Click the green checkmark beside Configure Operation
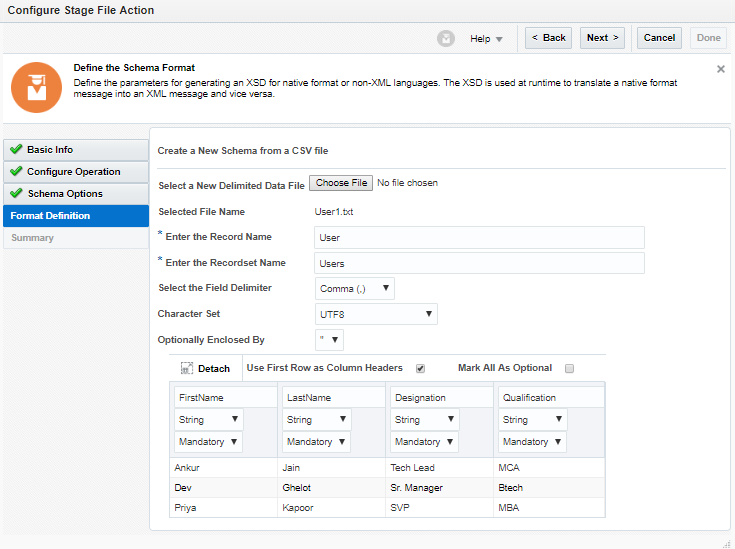The width and height of the screenshot is (735, 549). point(16,172)
